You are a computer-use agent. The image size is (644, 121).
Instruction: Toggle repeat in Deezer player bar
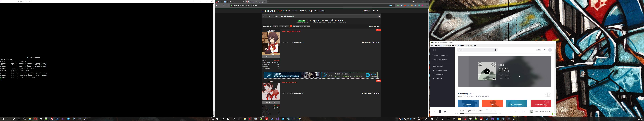pyautogui.click(x=512, y=111)
